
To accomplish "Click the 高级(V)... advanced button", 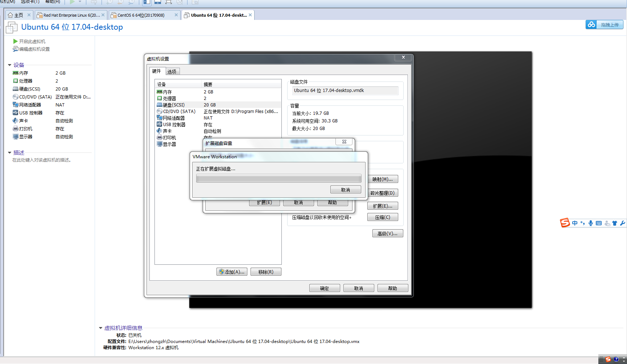I will tap(388, 234).
